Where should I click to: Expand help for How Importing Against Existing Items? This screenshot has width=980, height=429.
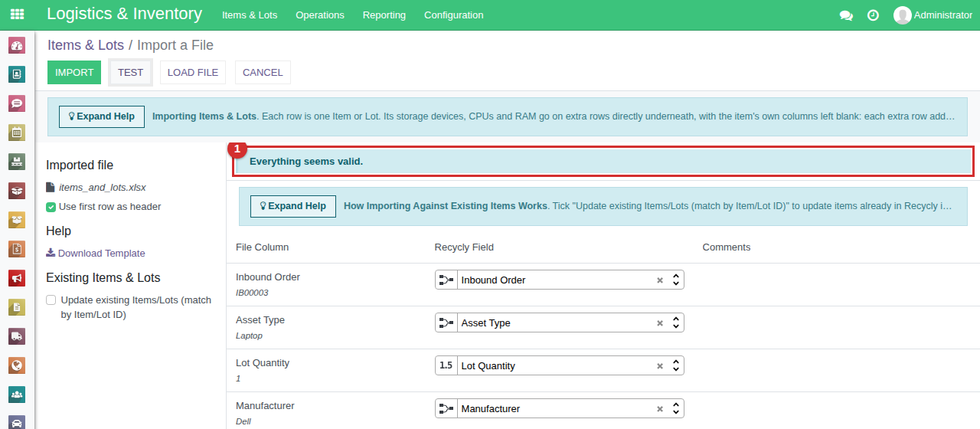pos(293,206)
